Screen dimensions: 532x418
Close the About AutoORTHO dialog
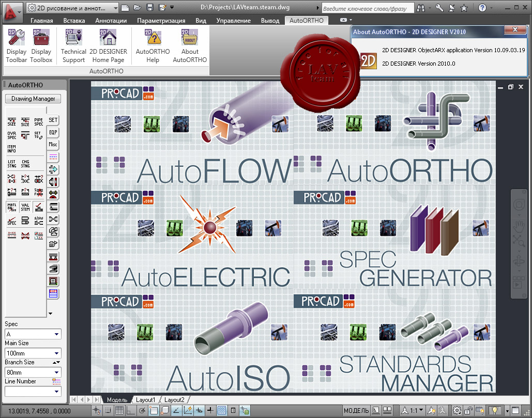pyautogui.click(x=515, y=30)
